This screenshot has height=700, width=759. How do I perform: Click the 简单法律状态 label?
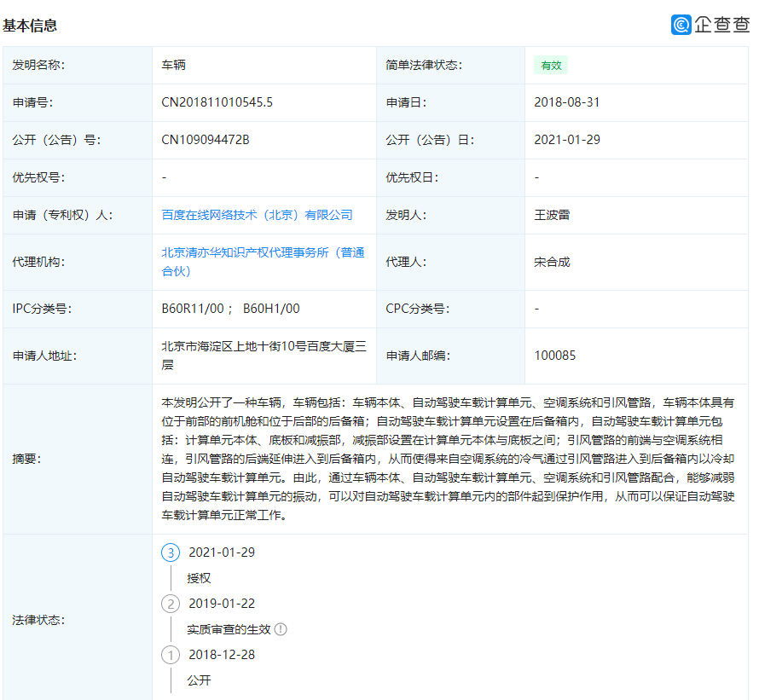pos(424,65)
